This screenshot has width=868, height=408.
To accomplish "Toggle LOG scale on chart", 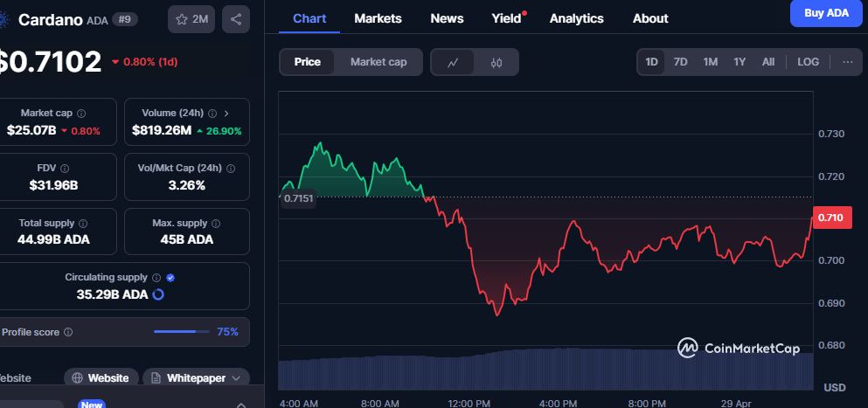I will (x=809, y=62).
